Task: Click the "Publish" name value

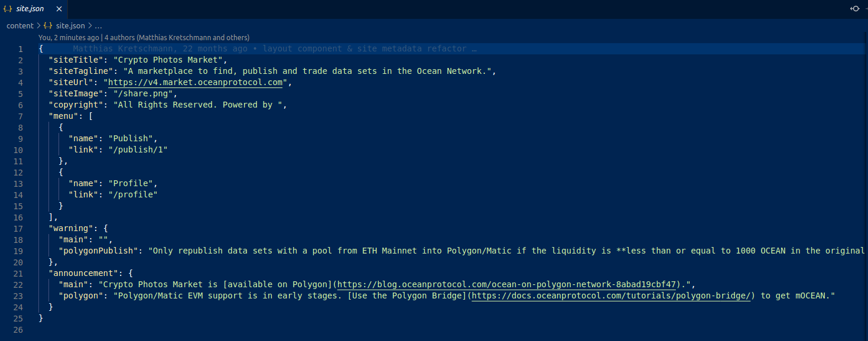Action: pyautogui.click(x=131, y=138)
